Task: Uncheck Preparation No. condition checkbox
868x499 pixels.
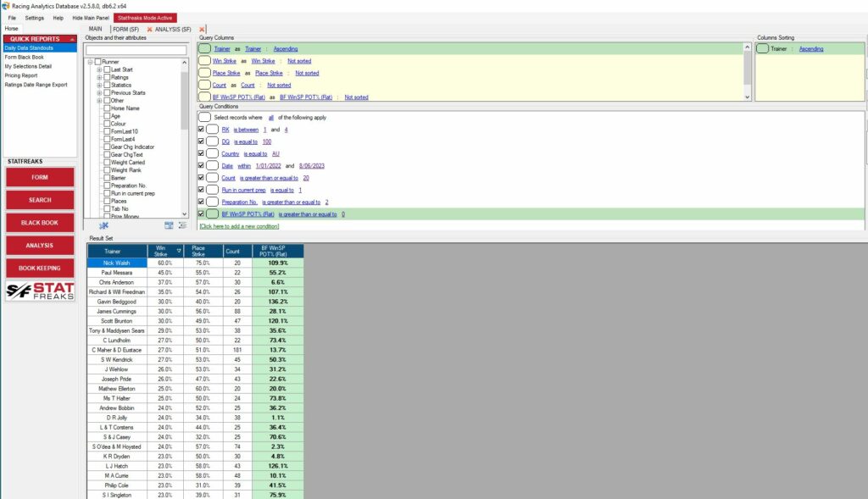Action: coord(201,202)
